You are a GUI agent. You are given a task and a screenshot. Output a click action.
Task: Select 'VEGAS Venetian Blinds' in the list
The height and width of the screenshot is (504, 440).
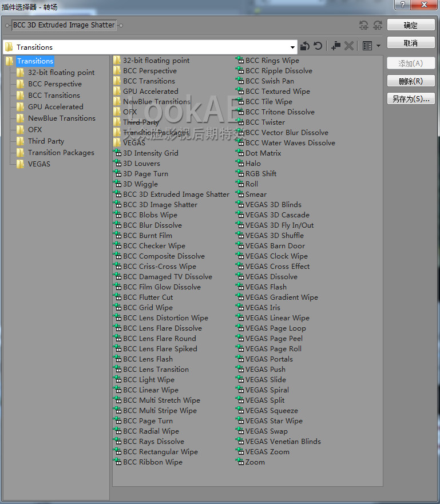pos(283,441)
